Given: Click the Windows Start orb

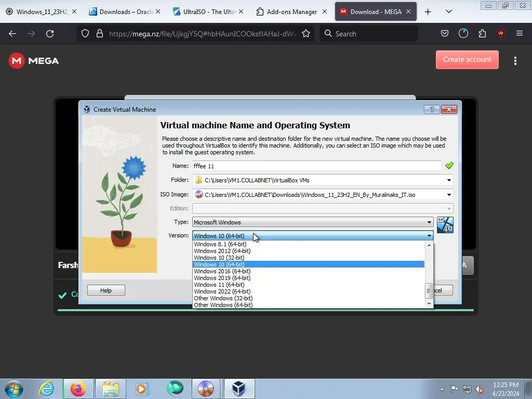Looking at the screenshot, I should click(14, 389).
